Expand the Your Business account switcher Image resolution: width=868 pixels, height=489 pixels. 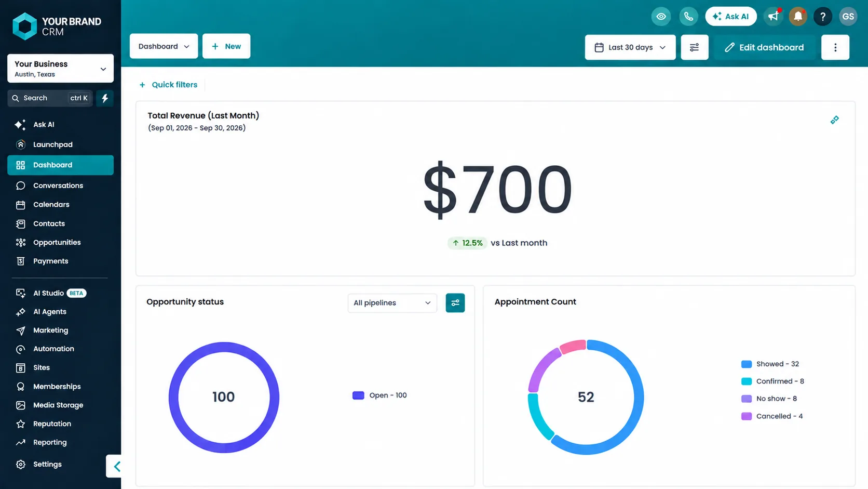[60, 69]
